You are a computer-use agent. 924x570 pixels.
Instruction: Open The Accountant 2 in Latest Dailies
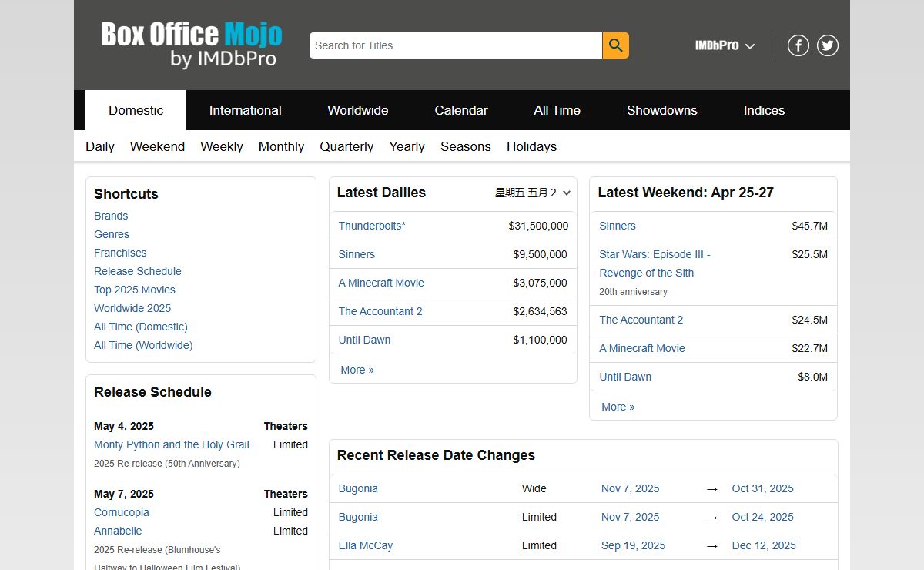[380, 311]
